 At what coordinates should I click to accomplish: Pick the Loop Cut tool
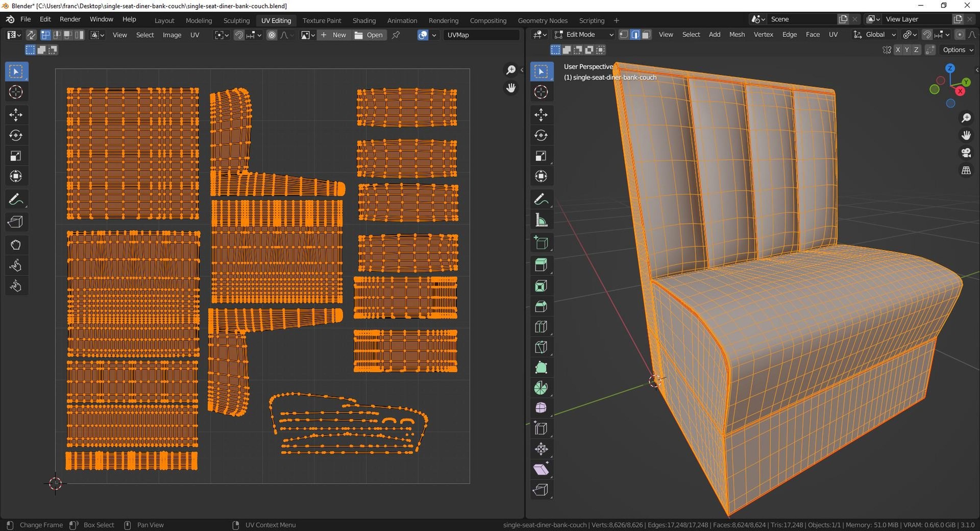click(541, 327)
